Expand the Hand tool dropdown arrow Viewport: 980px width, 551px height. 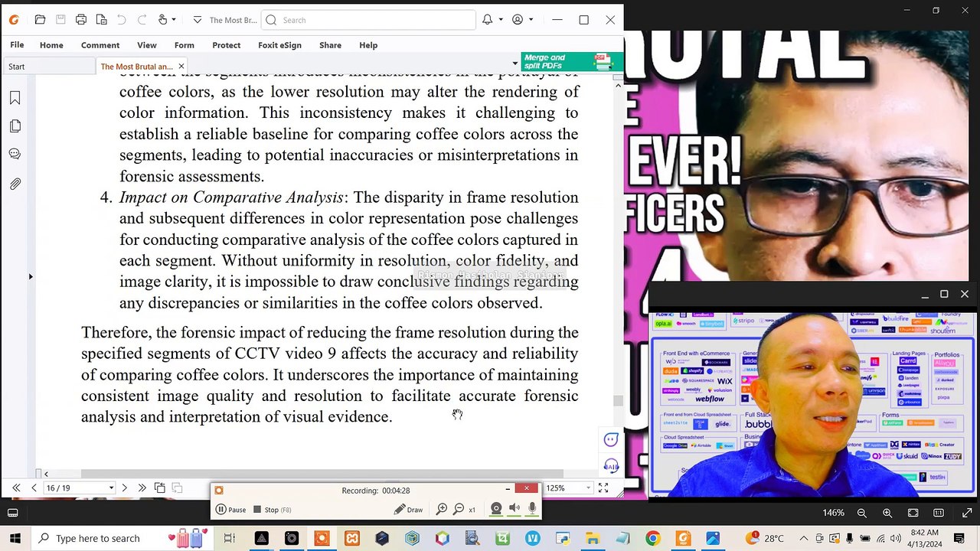(x=174, y=20)
